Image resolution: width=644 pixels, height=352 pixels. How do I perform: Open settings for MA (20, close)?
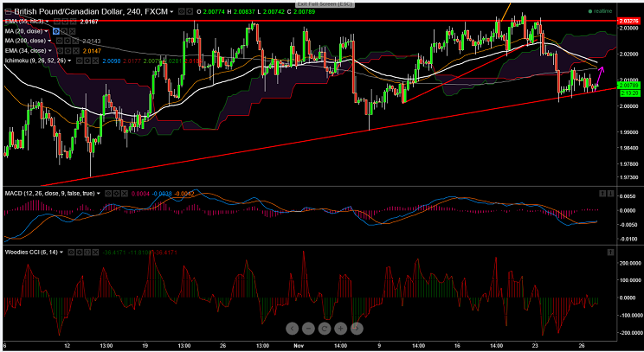[x=64, y=32]
